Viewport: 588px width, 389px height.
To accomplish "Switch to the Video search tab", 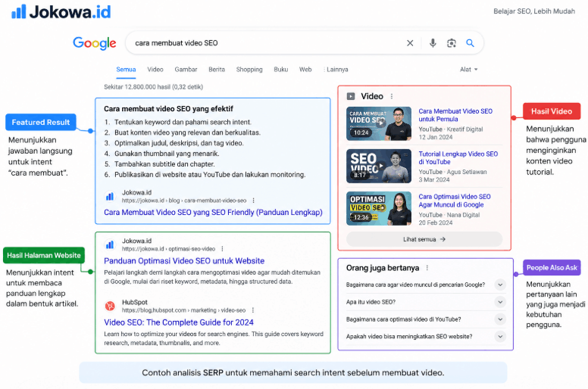I will tap(155, 70).
